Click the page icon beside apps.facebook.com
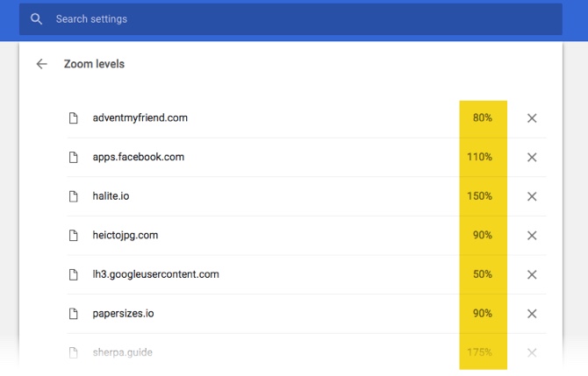The width and height of the screenshot is (588, 376). [74, 157]
